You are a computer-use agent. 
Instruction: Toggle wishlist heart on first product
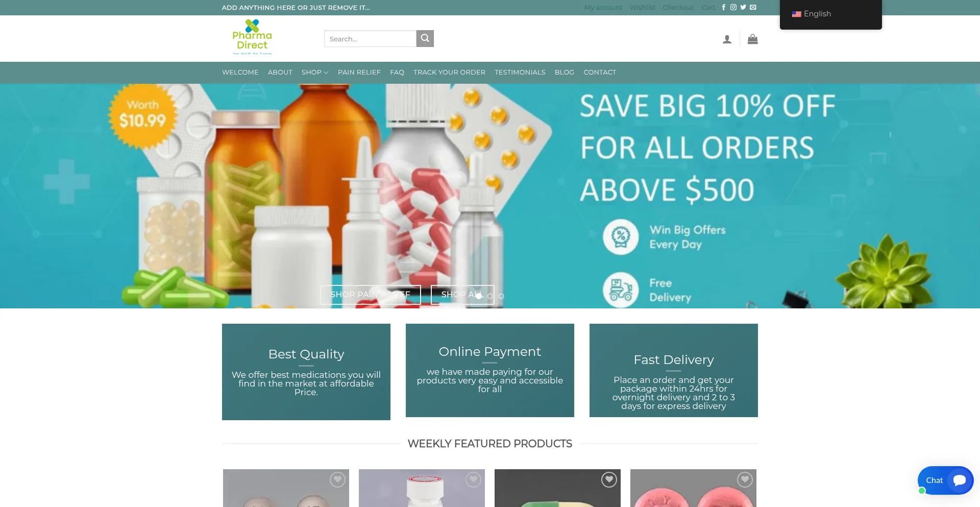coord(337,480)
